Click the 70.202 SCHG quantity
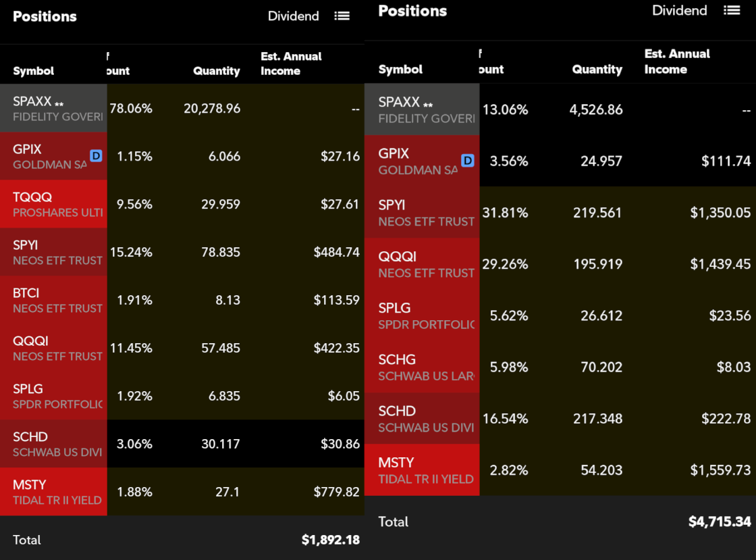The width and height of the screenshot is (756, 560). click(601, 367)
